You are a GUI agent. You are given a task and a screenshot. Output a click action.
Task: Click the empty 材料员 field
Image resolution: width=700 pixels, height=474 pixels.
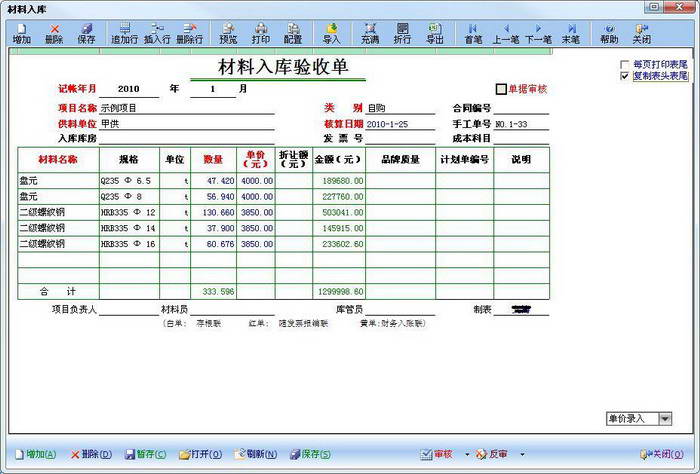point(232,309)
